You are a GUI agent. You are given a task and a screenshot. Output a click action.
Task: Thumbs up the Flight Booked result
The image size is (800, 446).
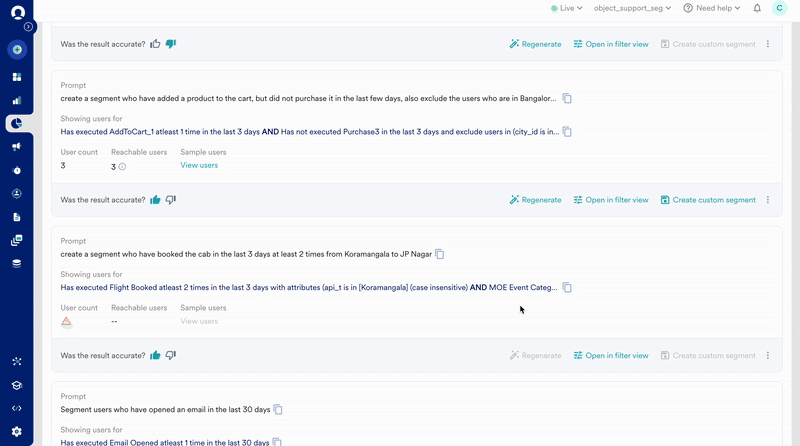[x=155, y=355]
